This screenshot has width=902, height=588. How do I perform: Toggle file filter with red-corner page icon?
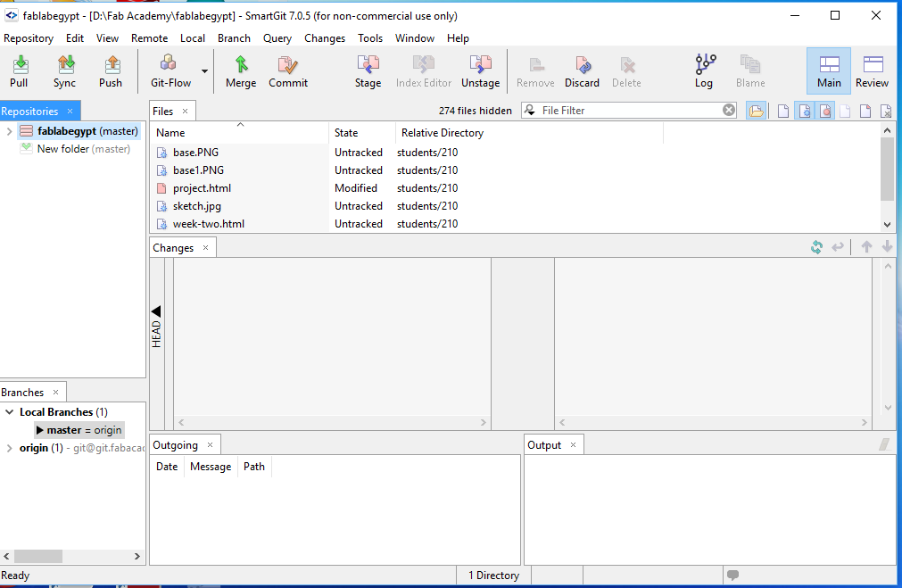coord(865,111)
